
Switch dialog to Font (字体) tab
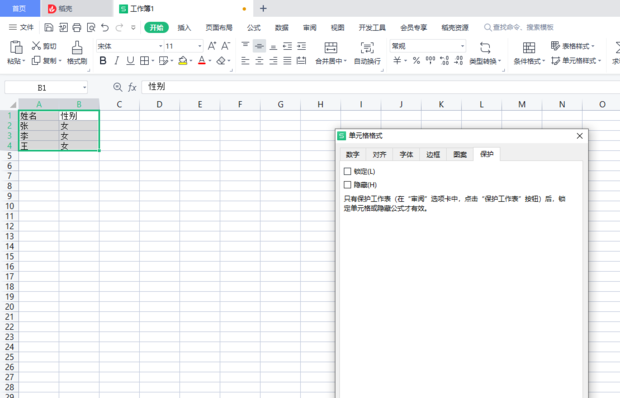coord(406,155)
